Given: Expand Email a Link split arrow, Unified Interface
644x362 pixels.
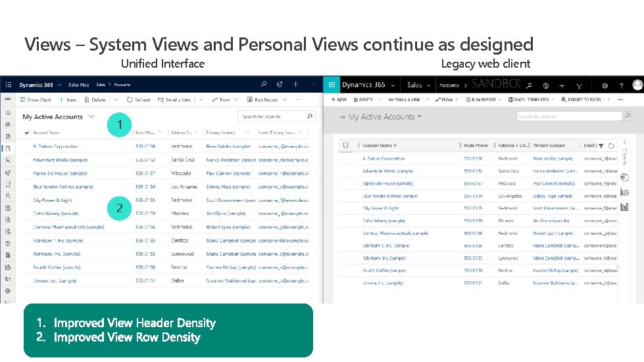Looking at the screenshot, I should click(x=201, y=100).
